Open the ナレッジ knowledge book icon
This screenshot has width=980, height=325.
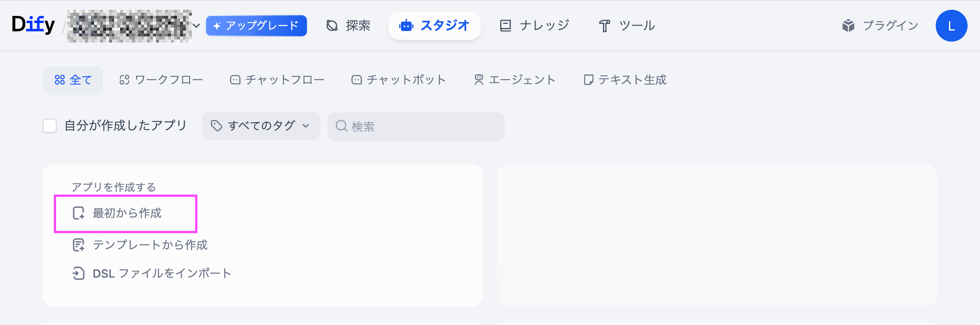(x=506, y=26)
